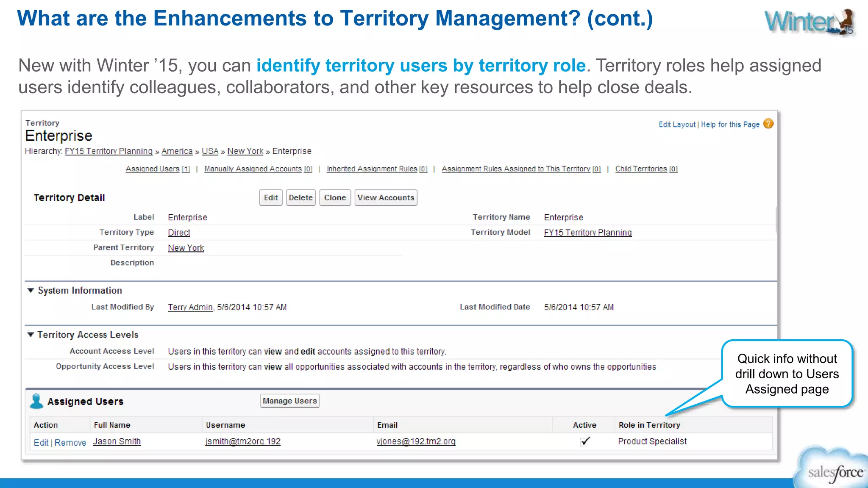This screenshot has height=488, width=868.
Task: Open Help for this Page link
Action: (730, 125)
